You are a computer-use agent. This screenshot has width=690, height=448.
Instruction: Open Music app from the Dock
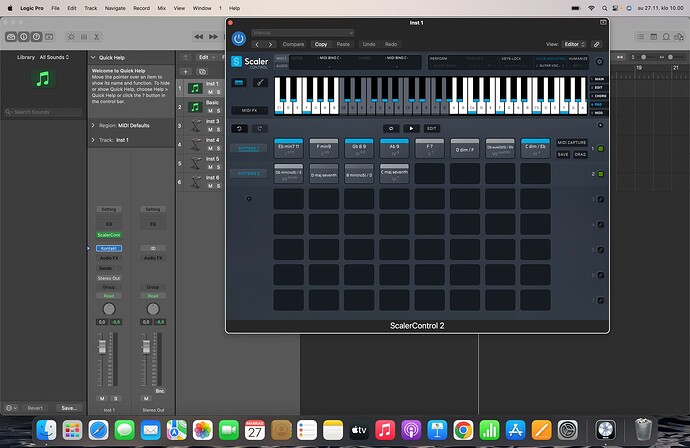coord(385,430)
